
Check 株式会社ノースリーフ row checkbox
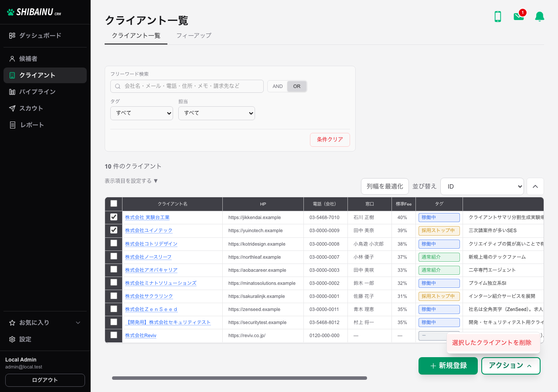tap(114, 256)
